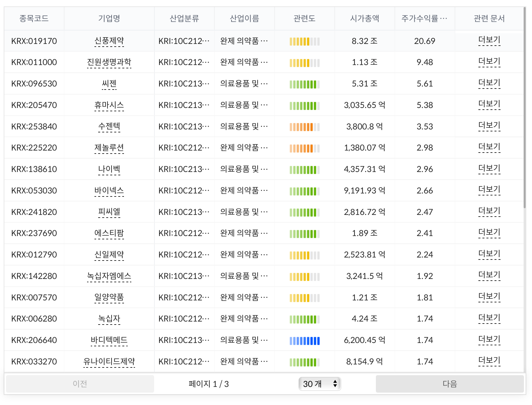Sort by the 종목코드 column header
The width and height of the screenshot is (532, 405).
pyautogui.click(x=34, y=18)
